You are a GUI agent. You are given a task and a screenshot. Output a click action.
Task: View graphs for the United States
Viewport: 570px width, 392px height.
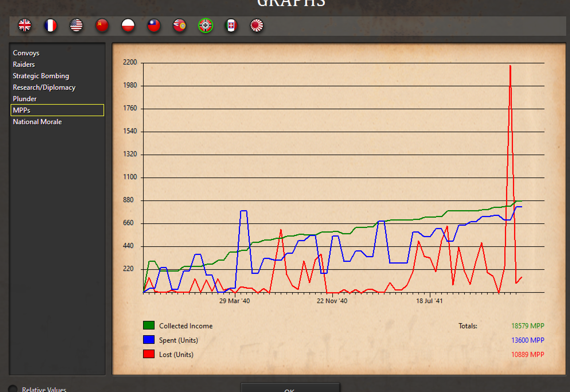click(x=76, y=26)
